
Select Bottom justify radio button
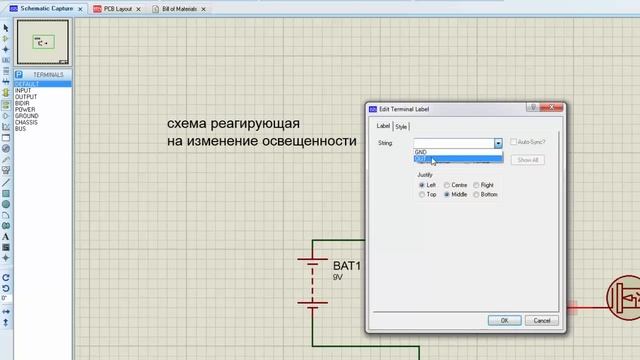pyautogui.click(x=476, y=195)
